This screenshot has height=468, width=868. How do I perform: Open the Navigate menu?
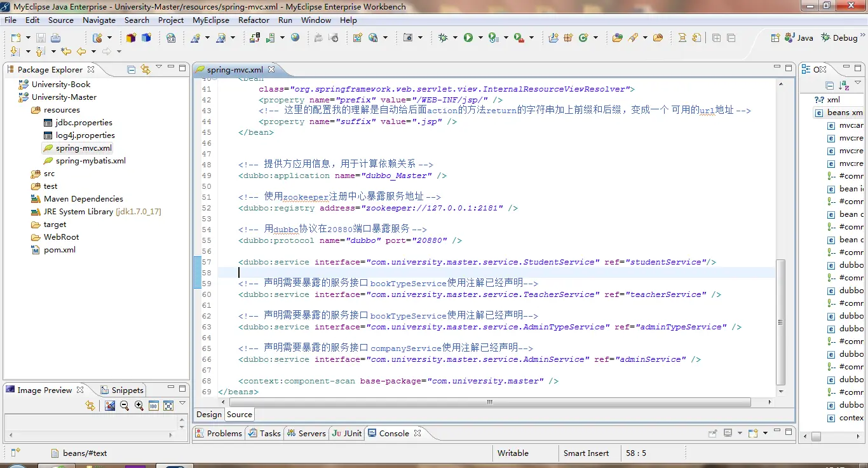(x=99, y=20)
